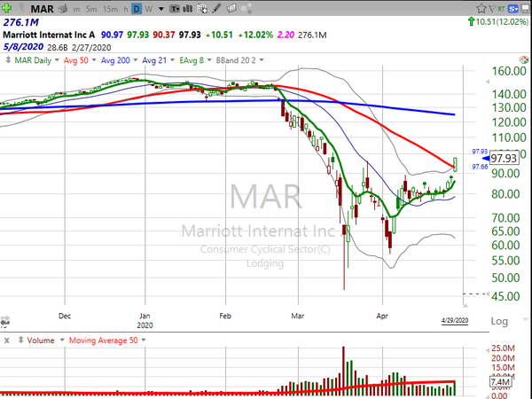Viewport: 532px width, 399px height.
Task: Open the blue S dropdown button
Action: pos(513,9)
